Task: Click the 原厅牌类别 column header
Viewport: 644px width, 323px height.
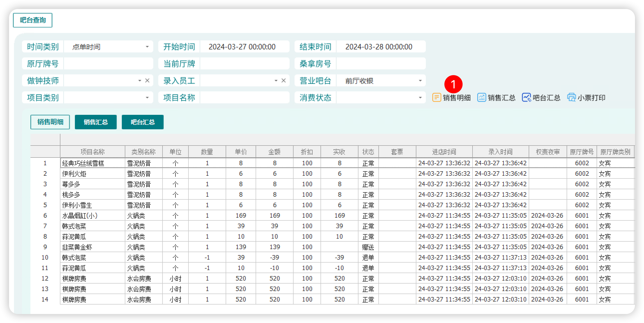Action: point(615,152)
